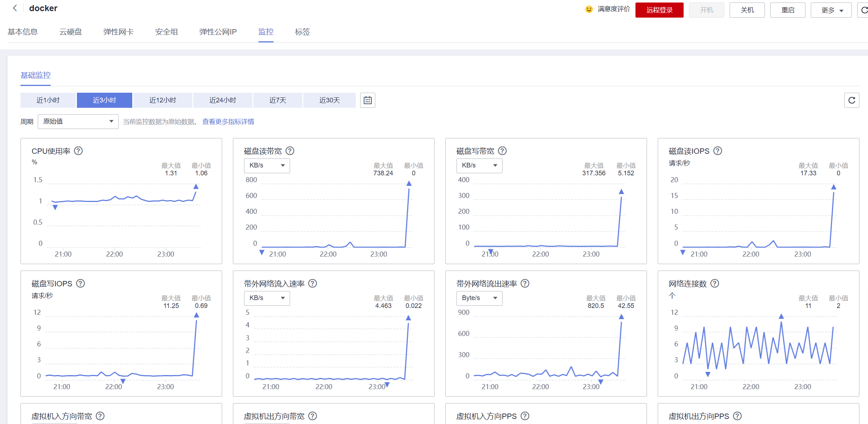
Task: Open the 监控 tab
Action: pos(266,32)
